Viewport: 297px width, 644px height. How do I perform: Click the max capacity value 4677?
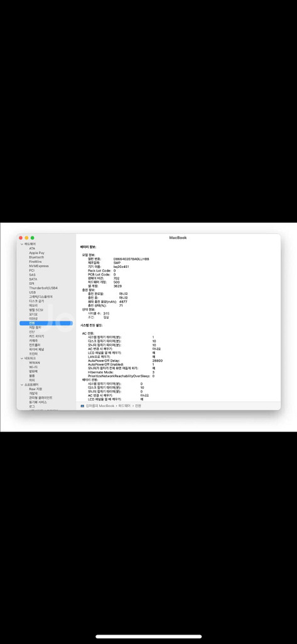123,301
